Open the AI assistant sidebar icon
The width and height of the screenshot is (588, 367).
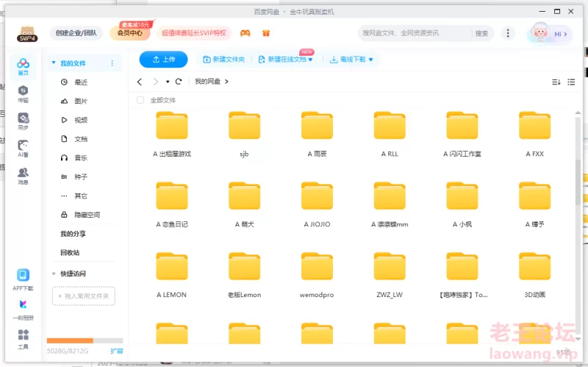[x=24, y=149]
